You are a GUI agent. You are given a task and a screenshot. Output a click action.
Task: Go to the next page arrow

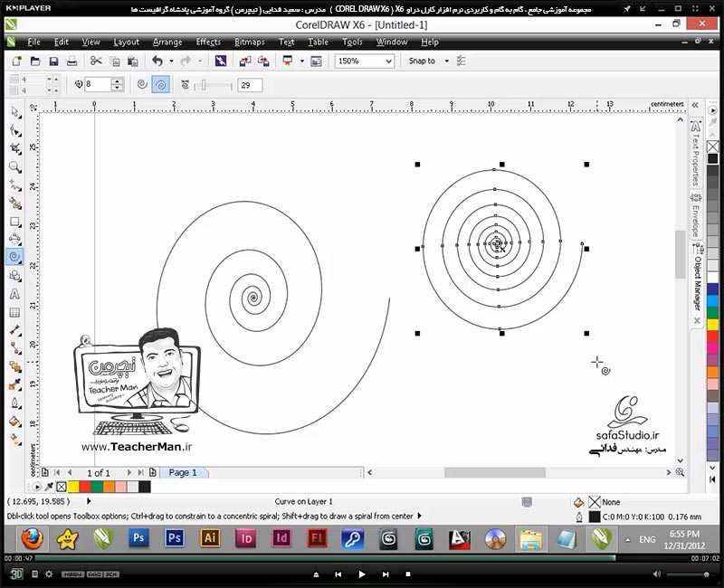[129, 472]
